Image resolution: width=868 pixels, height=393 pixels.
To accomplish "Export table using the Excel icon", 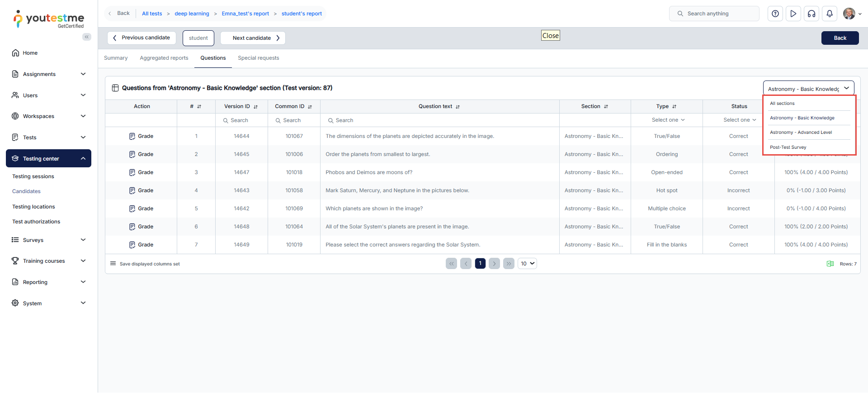I will tap(830, 264).
